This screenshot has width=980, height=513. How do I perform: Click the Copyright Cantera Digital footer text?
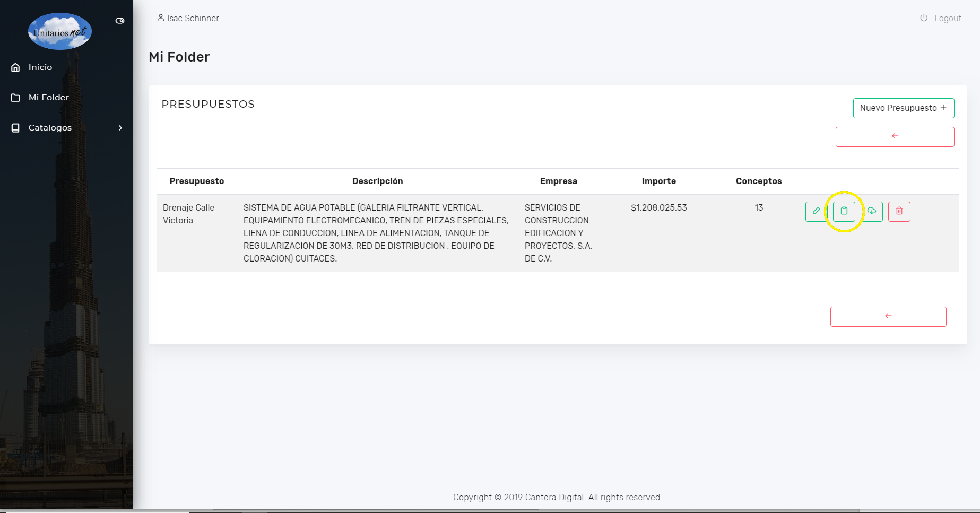[x=558, y=498]
